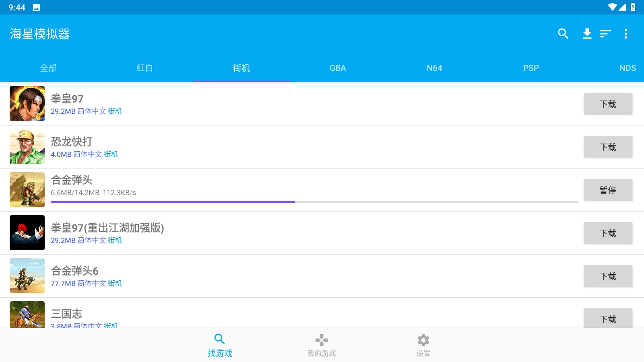The width and height of the screenshot is (644, 362).
Task: Open the search icon in top bar
Action: point(563,34)
